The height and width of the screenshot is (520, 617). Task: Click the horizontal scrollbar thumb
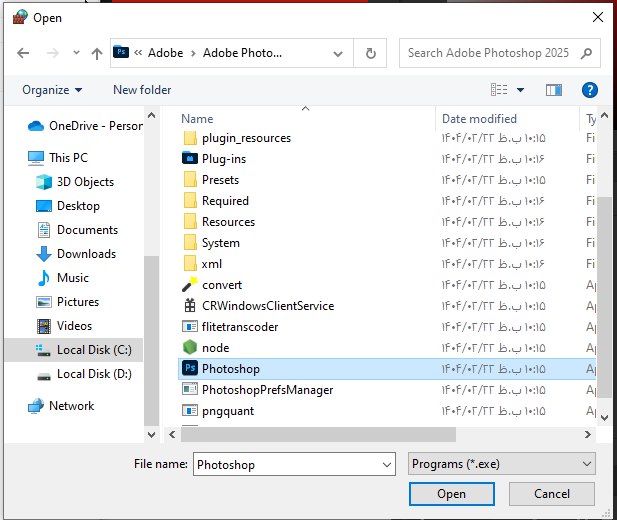click(318, 435)
